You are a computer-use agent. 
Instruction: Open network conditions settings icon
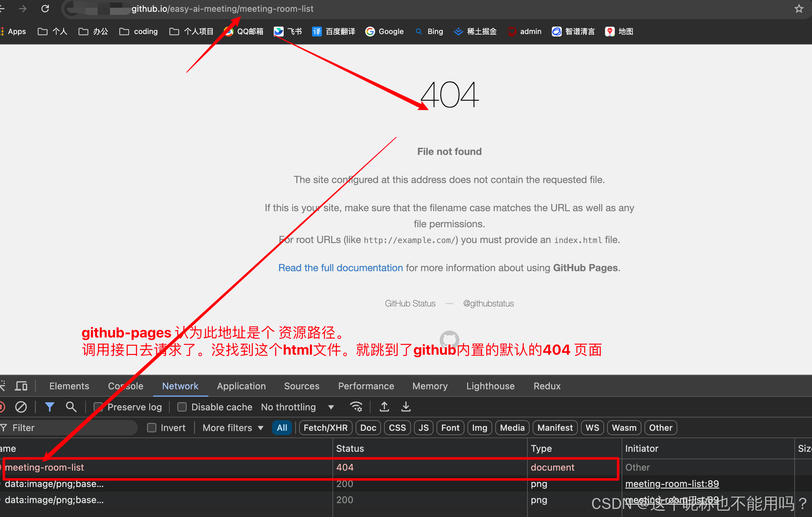tap(356, 407)
